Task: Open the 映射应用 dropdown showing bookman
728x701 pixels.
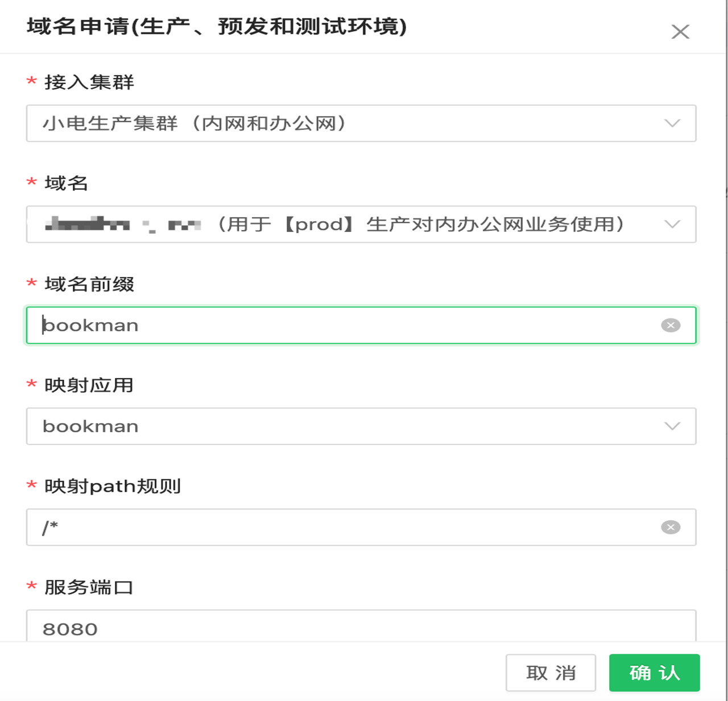Action: coord(341,426)
